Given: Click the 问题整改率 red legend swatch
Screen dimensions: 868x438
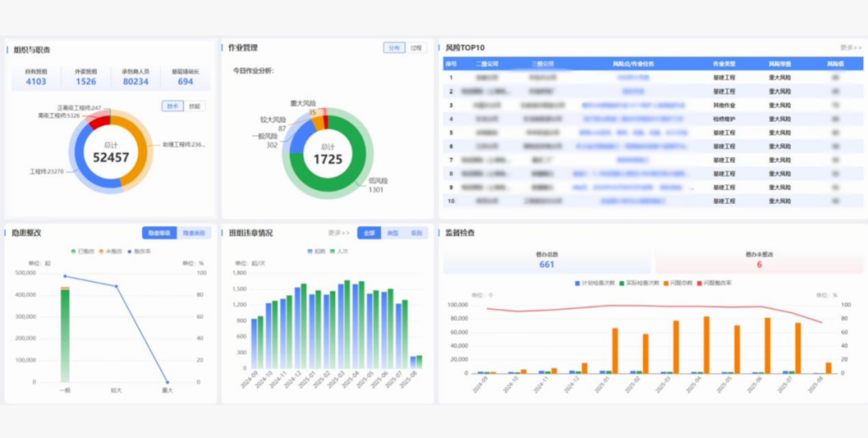Looking at the screenshot, I should (699, 283).
